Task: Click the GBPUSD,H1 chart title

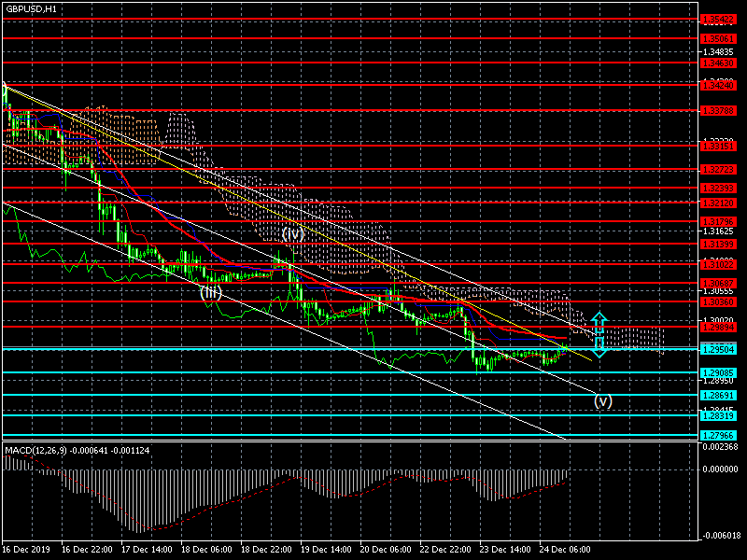Action: pyautogui.click(x=30, y=8)
